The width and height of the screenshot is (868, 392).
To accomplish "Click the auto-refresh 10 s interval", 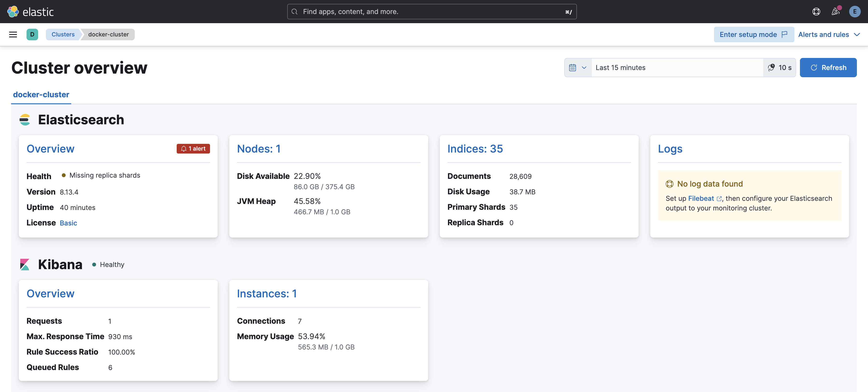I will [779, 67].
